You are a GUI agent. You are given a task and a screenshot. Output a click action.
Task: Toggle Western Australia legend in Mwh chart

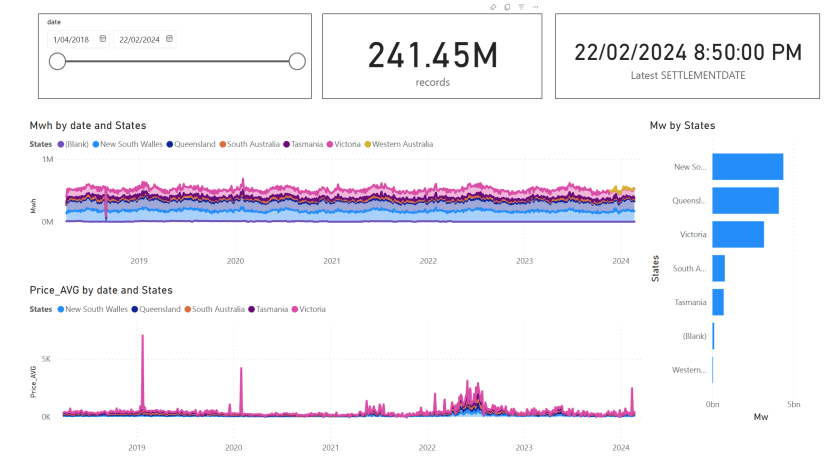(x=400, y=144)
